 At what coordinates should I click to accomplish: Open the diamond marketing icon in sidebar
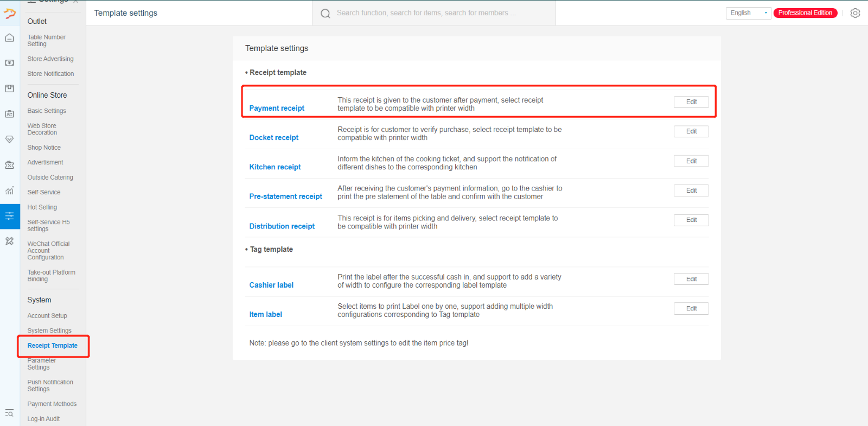point(10,139)
